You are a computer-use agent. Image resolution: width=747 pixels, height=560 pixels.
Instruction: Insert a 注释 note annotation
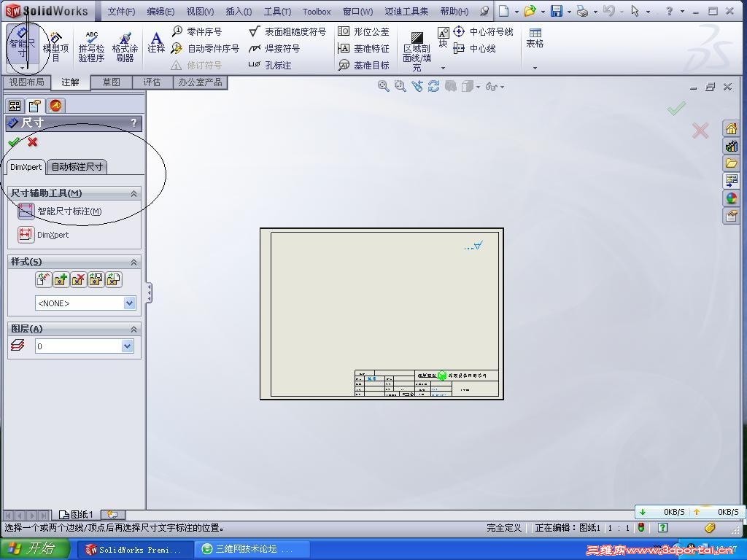156,43
